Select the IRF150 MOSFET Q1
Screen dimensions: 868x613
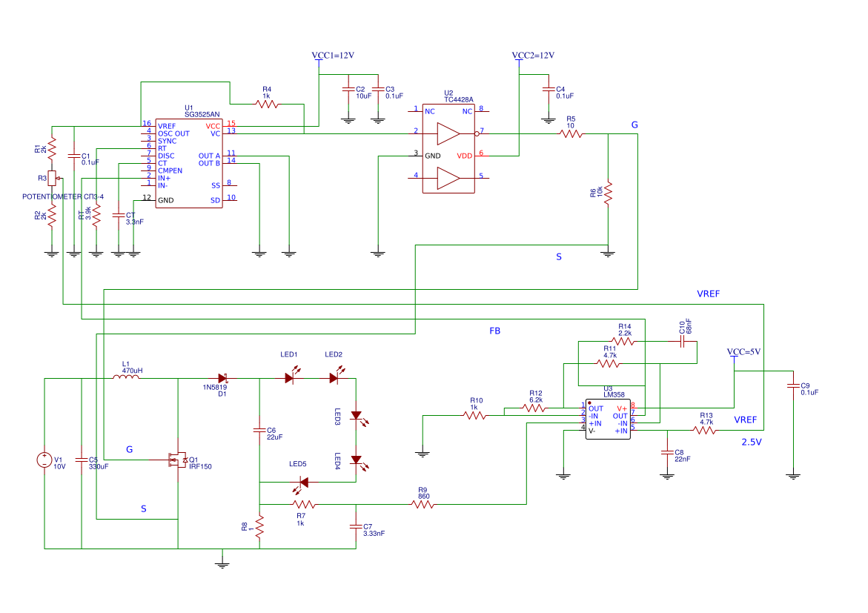(x=178, y=460)
